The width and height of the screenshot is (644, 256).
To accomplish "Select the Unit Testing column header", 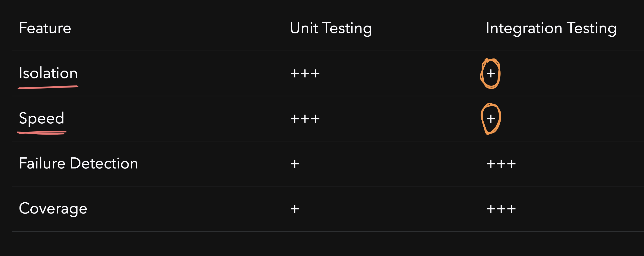I will tap(331, 28).
